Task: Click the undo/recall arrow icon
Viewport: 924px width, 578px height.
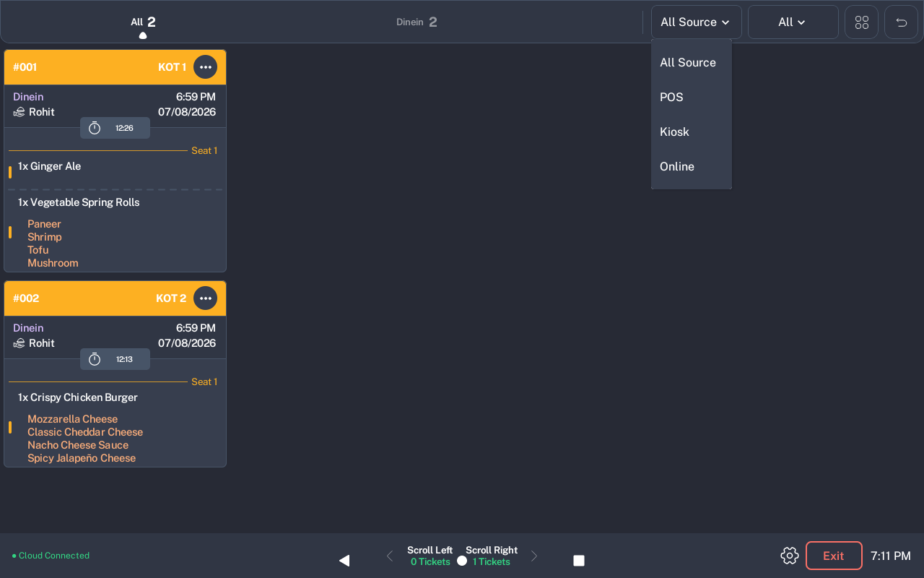Action: click(902, 22)
